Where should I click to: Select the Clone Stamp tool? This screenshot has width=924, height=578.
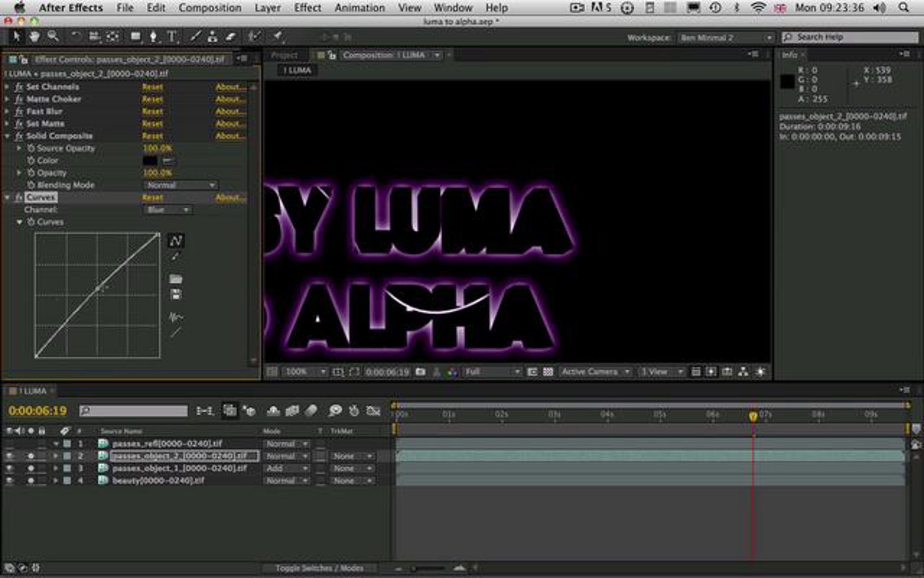[x=212, y=37]
